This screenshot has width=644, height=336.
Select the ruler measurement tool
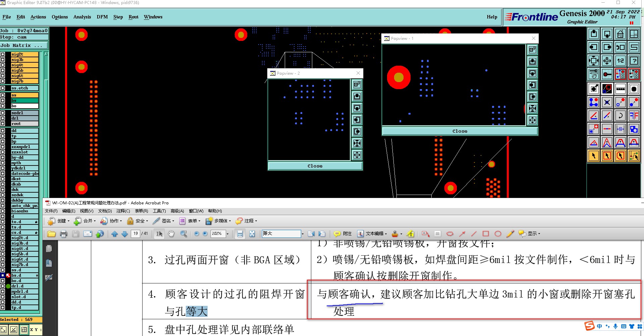[x=620, y=89]
